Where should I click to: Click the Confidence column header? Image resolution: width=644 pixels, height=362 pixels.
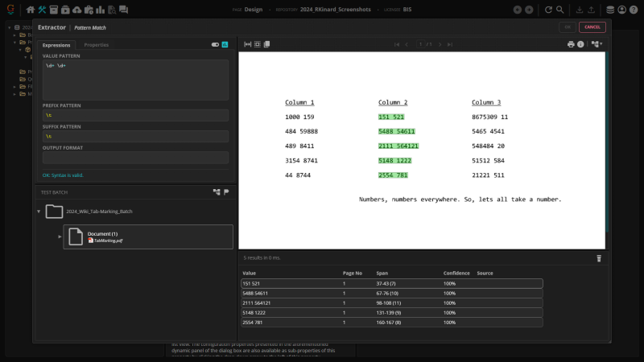coord(456,274)
